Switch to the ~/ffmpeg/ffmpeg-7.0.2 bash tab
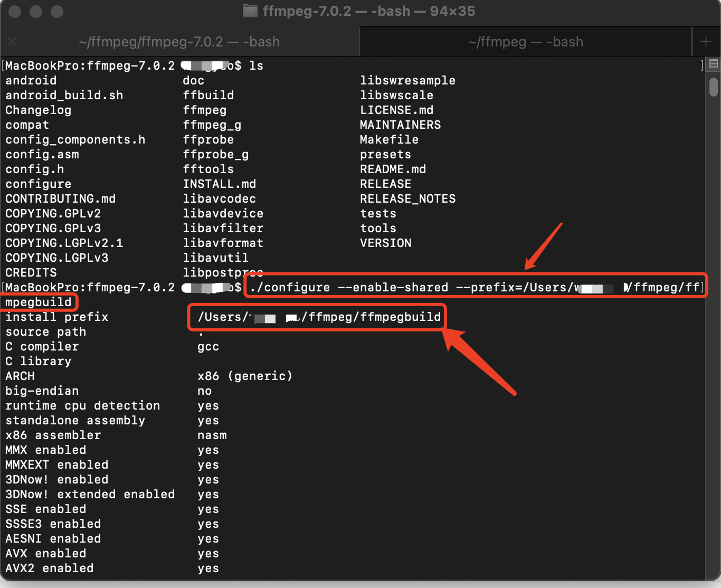 [179, 42]
